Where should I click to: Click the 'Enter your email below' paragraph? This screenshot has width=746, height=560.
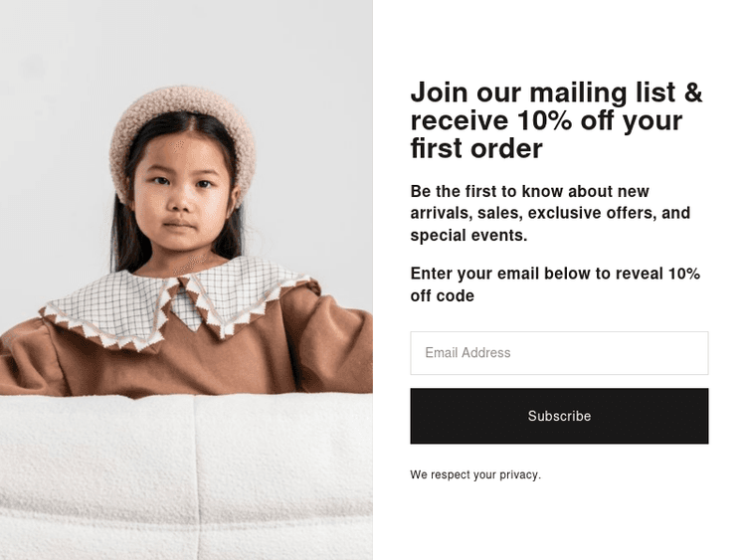point(555,284)
